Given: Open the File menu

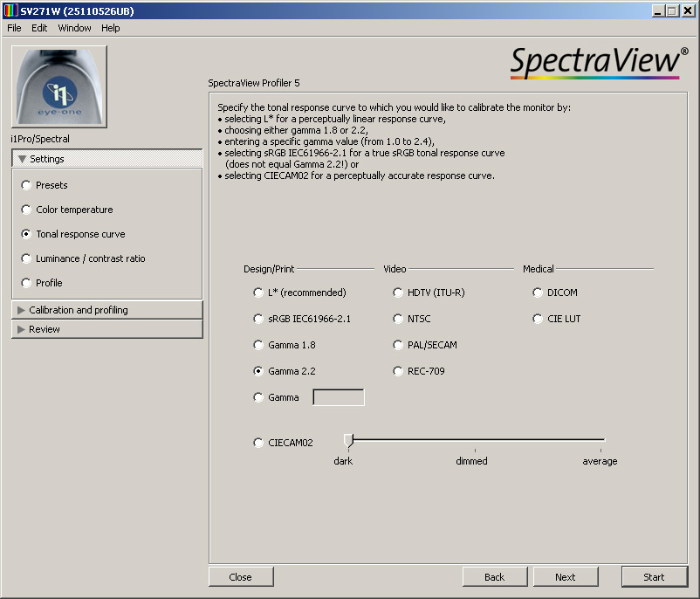Looking at the screenshot, I should [14, 28].
